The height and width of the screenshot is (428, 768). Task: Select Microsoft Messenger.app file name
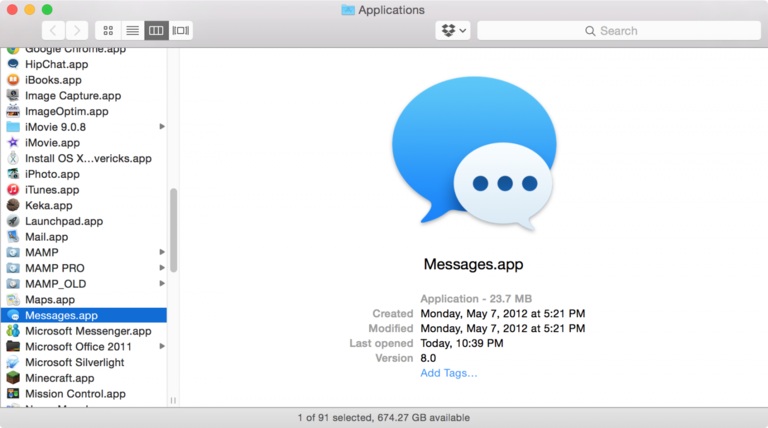click(88, 331)
